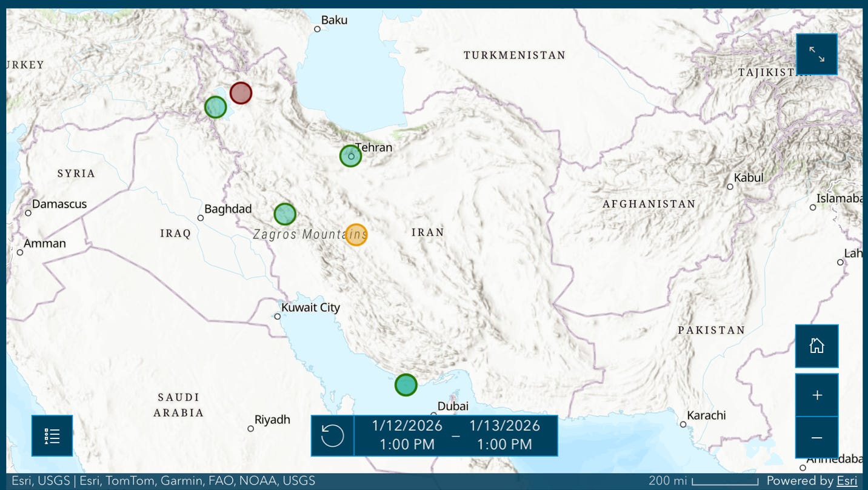Image resolution: width=868 pixels, height=490 pixels.
Task: Click the start date 1/12/2026 1:00 PM
Action: coord(407,435)
